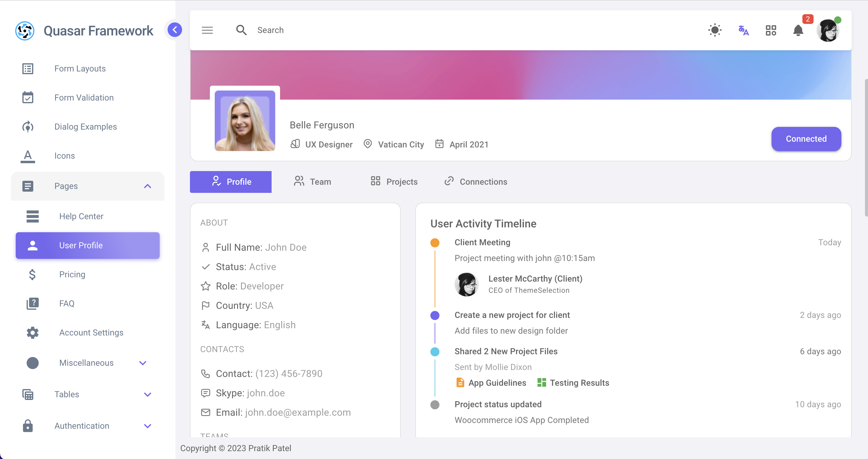The width and height of the screenshot is (868, 459).
Task: Collapse sidebar with the left chevron button
Action: pyautogui.click(x=175, y=30)
